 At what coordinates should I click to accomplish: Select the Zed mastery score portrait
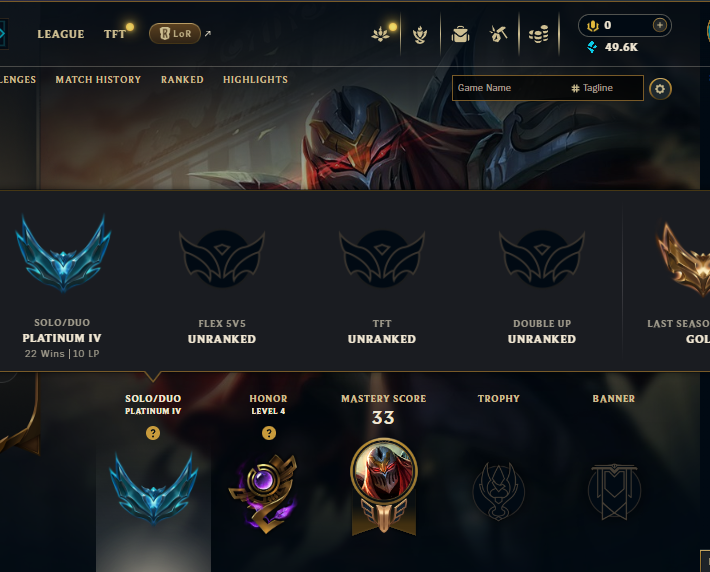(384, 471)
